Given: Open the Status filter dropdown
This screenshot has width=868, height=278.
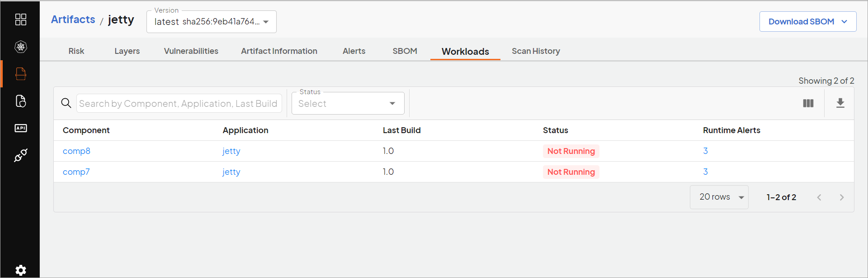Looking at the screenshot, I should point(348,103).
